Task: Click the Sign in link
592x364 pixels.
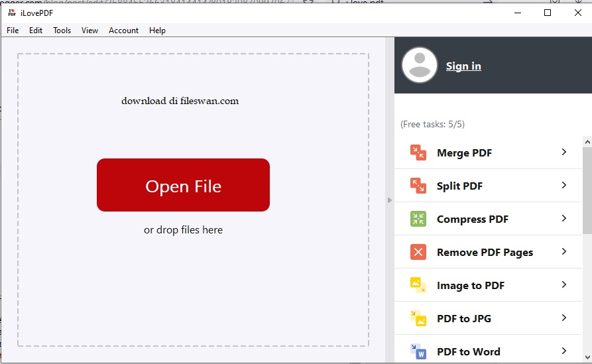Action: (463, 66)
